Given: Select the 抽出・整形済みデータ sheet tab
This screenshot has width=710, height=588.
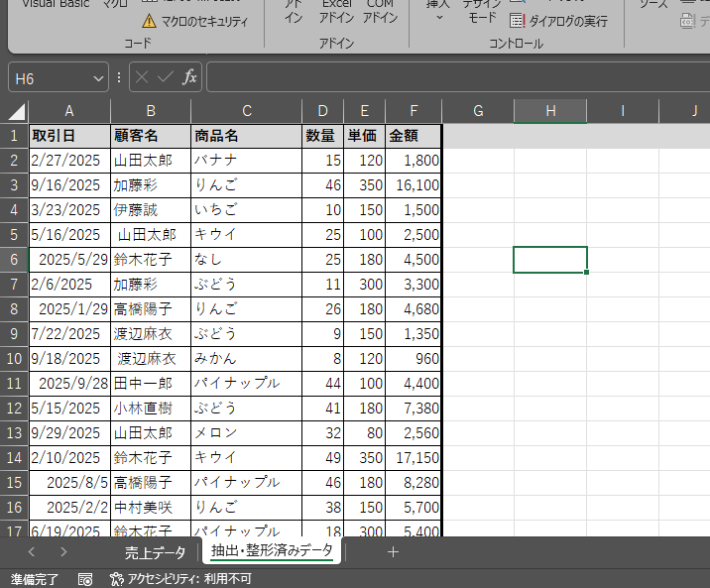Looking at the screenshot, I should [272, 550].
